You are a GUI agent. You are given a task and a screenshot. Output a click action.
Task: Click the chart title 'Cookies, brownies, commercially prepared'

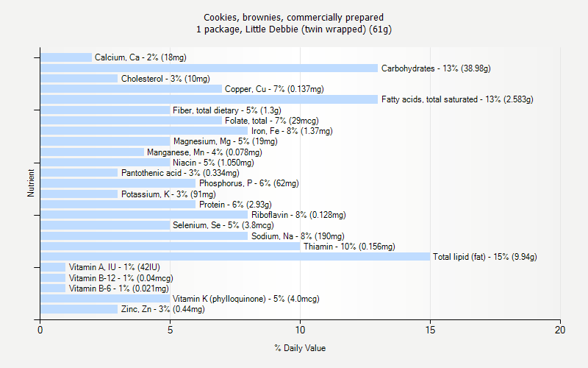click(293, 18)
